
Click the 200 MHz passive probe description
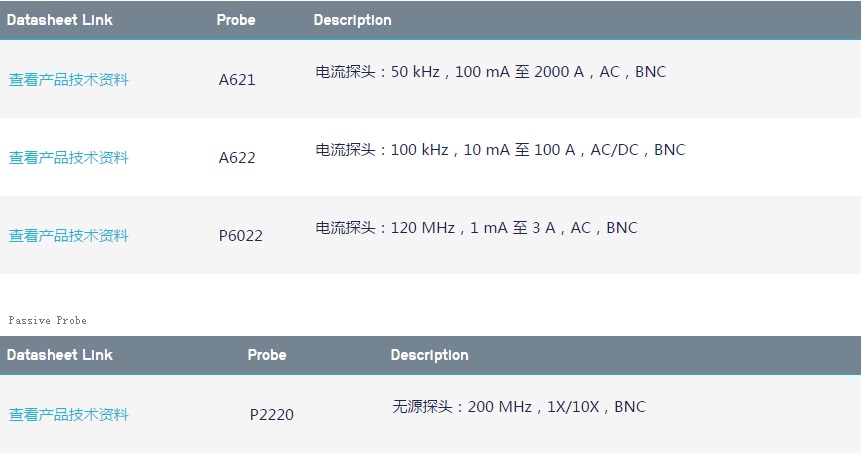(518, 407)
